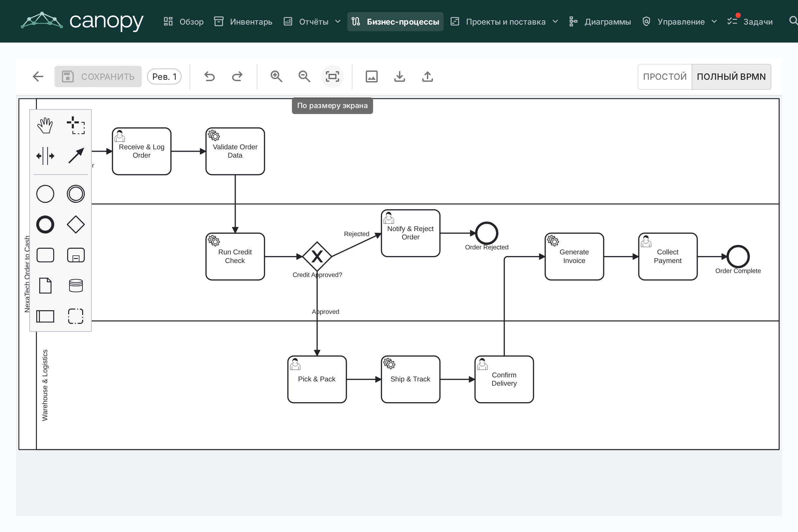The height and width of the screenshot is (532, 798).
Task: Zoom out of the diagram
Action: [304, 77]
